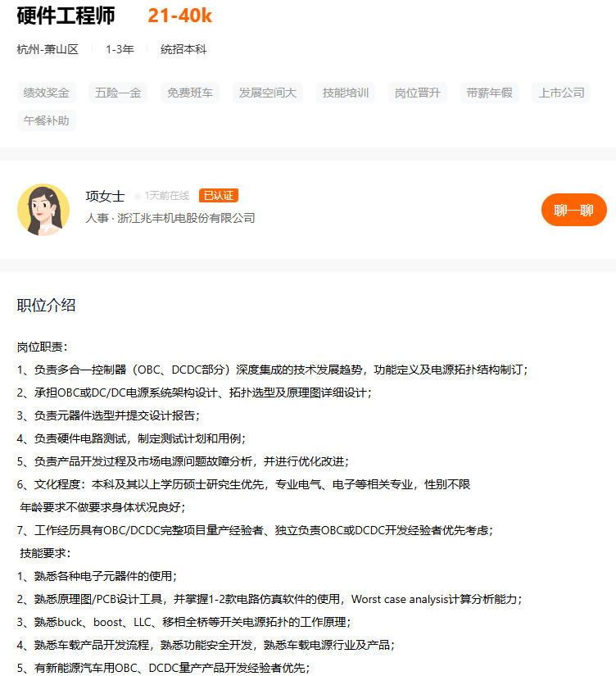Image resolution: width=616 pixels, height=676 pixels.
Task: Click the 杭州-萧山区 location label
Action: pyautogui.click(x=48, y=49)
